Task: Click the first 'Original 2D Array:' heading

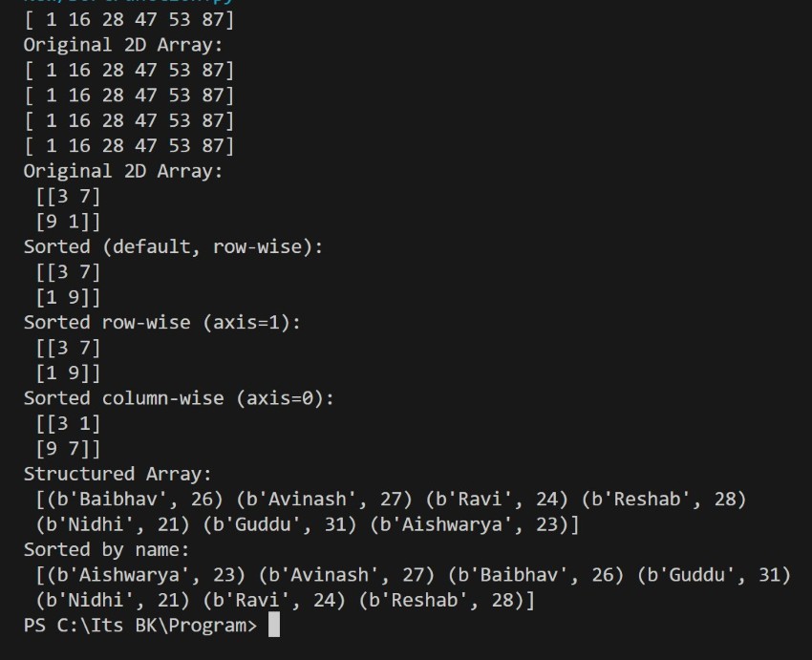Action: 123,45
